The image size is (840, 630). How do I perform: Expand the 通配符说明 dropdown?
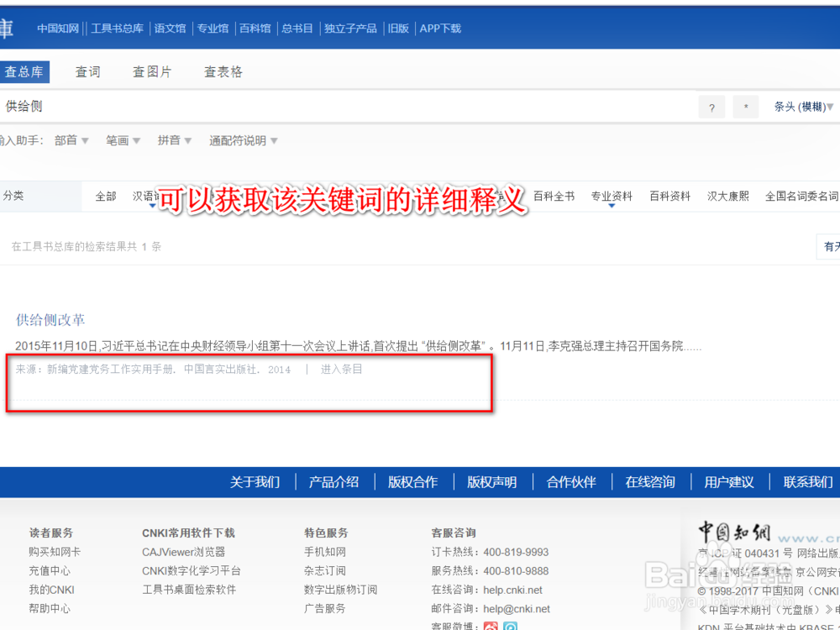tap(244, 141)
